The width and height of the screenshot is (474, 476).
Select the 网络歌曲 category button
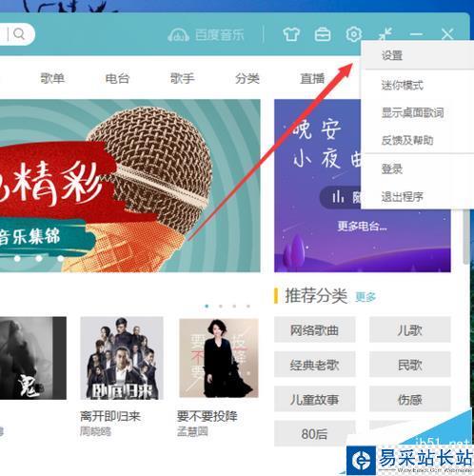(x=314, y=330)
